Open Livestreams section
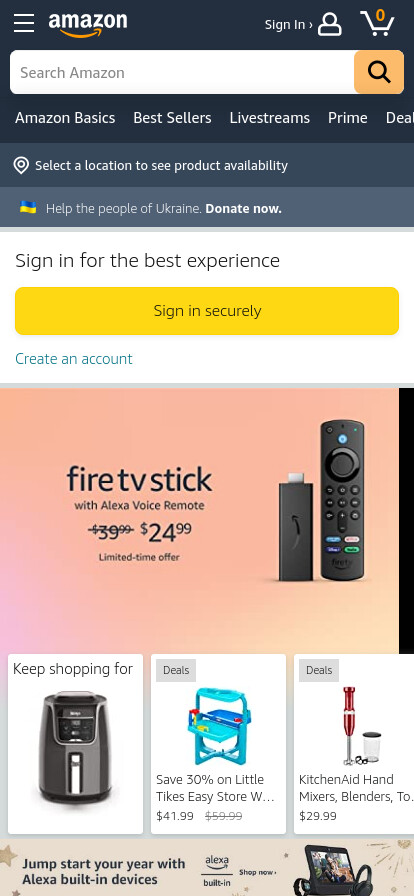414x896 pixels. (269, 118)
